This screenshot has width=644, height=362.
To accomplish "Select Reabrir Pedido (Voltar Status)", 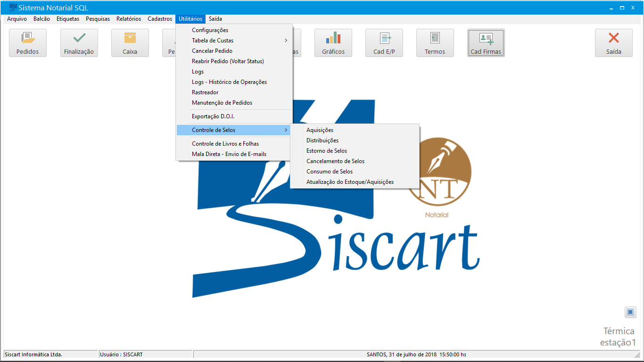I will [234, 61].
